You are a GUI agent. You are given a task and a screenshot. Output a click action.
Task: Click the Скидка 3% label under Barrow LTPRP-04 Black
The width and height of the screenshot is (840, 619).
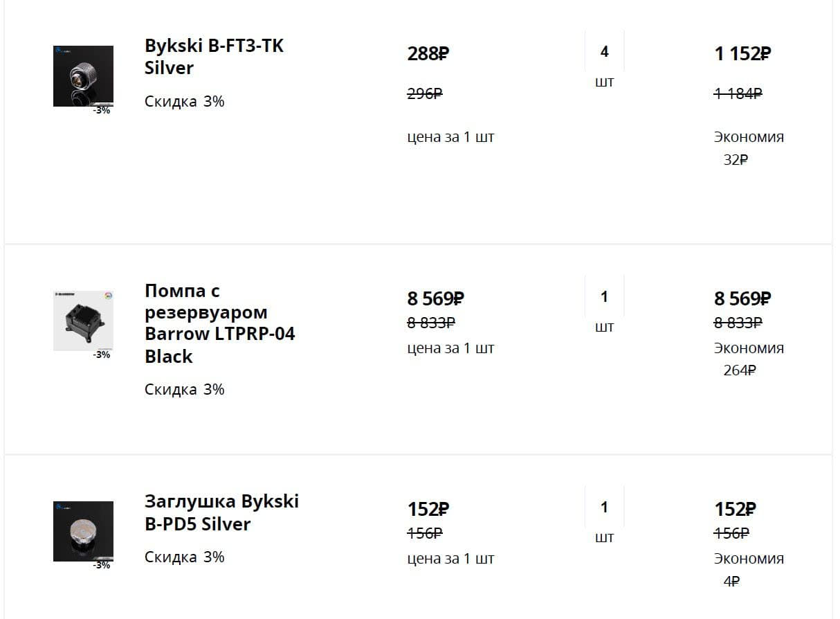tap(184, 389)
